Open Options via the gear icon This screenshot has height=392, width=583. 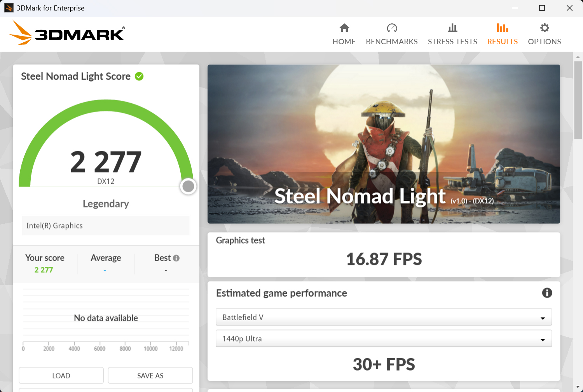pos(544,28)
